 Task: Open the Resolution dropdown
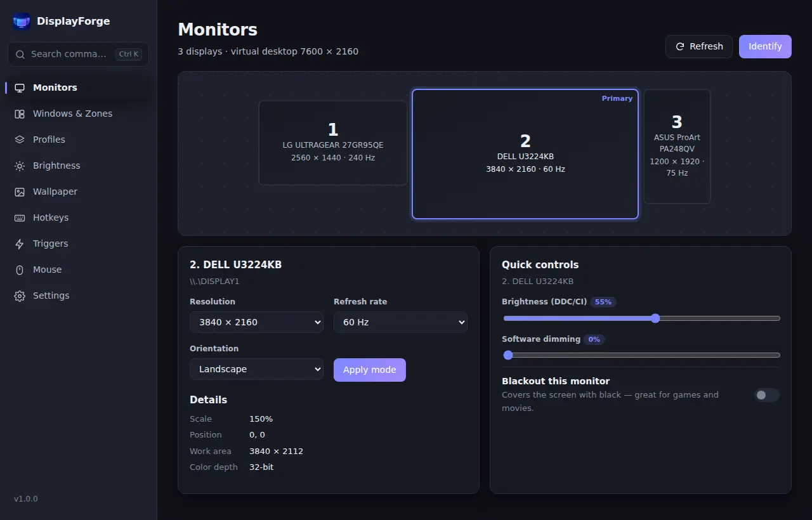click(x=256, y=322)
